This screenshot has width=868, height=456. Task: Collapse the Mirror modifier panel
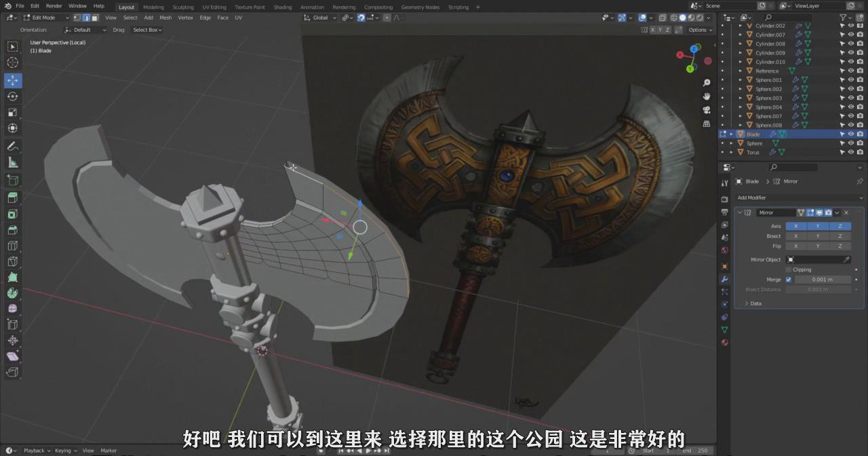pyautogui.click(x=740, y=212)
